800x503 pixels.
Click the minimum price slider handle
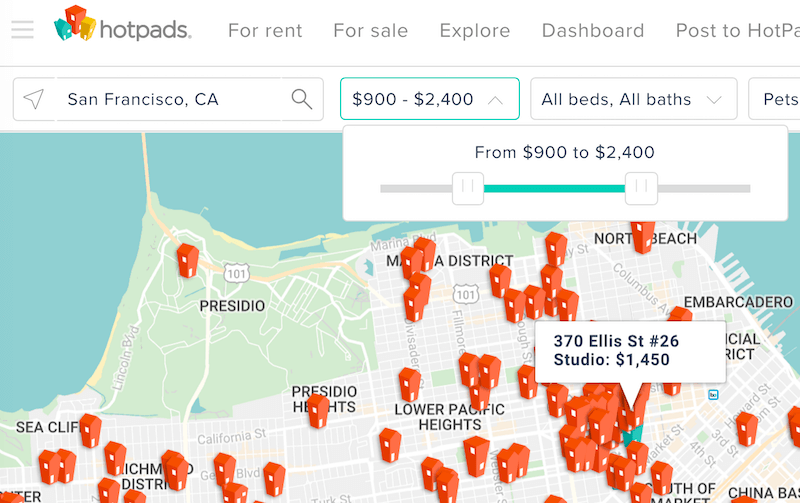point(468,188)
